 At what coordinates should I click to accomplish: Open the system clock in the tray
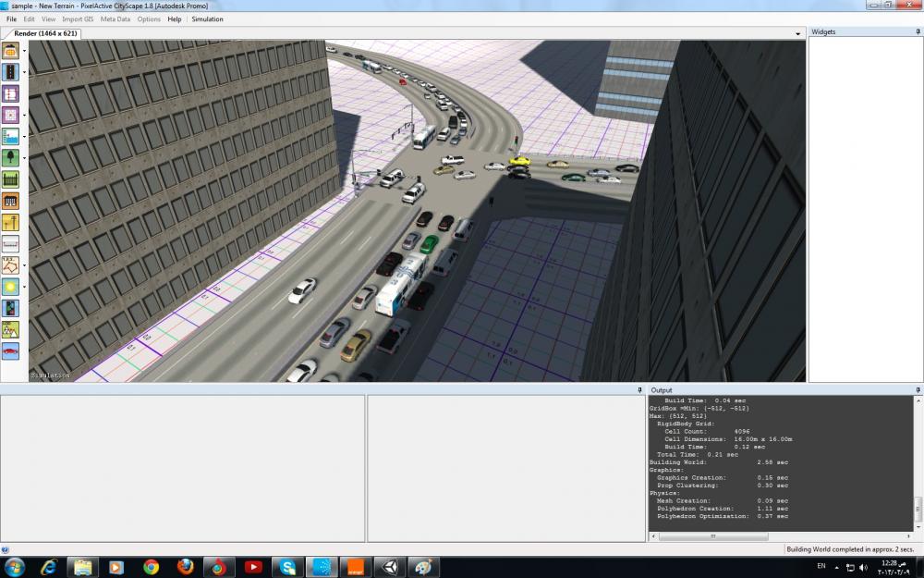tap(893, 568)
